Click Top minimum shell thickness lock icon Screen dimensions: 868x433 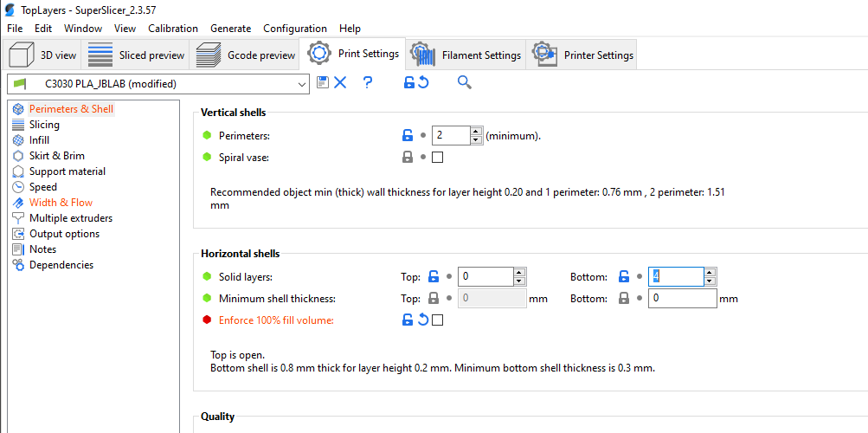pyautogui.click(x=434, y=299)
